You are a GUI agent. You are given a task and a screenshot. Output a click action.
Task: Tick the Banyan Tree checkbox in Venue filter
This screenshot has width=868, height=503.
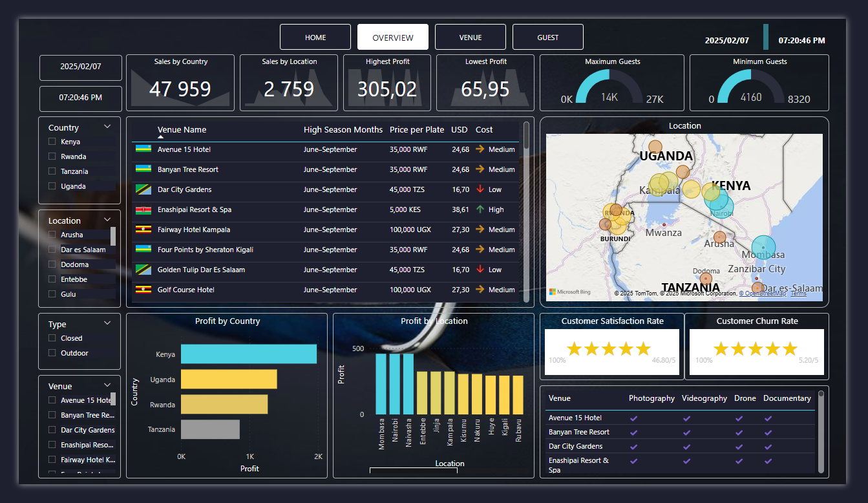pyautogui.click(x=52, y=415)
